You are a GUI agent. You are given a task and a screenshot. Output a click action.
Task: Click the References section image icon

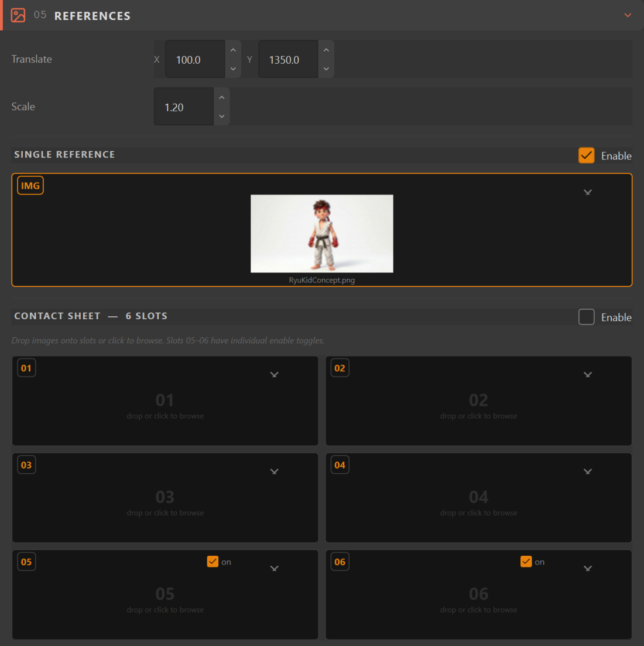point(18,15)
